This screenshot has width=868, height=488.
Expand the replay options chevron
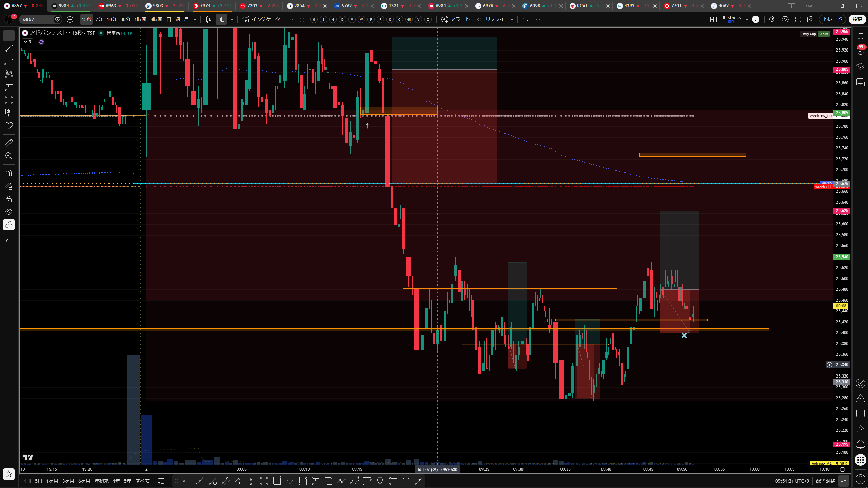(512, 19)
